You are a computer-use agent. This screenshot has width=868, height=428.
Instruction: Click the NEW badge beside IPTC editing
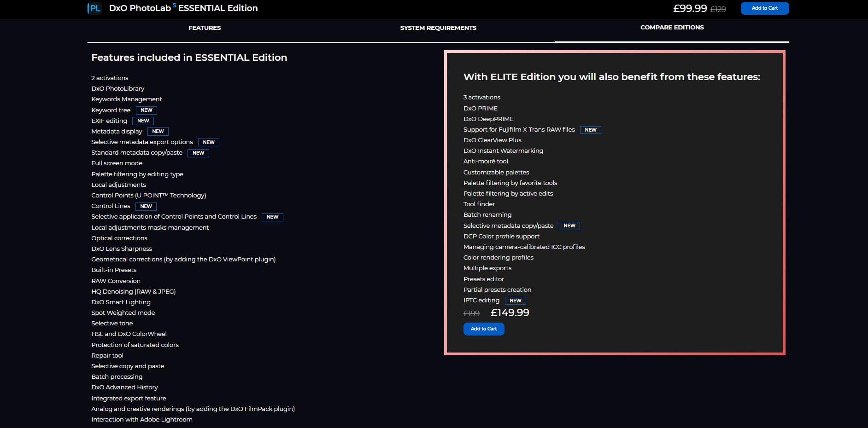[516, 301]
